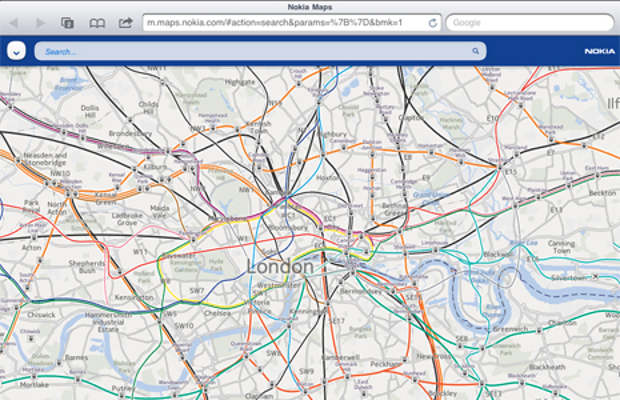Click the Hyde Park map label
Image resolution: width=620 pixels, height=400 pixels.
pyautogui.click(x=216, y=266)
